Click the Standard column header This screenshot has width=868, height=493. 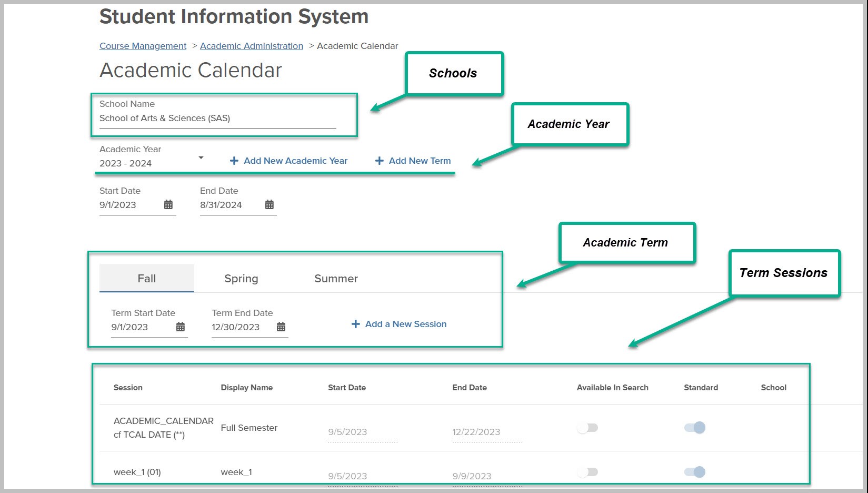pos(701,388)
